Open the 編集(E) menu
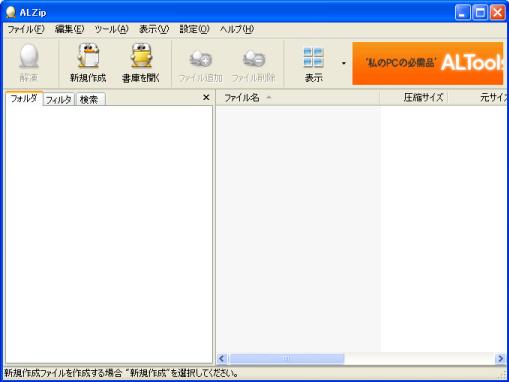 pyautogui.click(x=69, y=29)
